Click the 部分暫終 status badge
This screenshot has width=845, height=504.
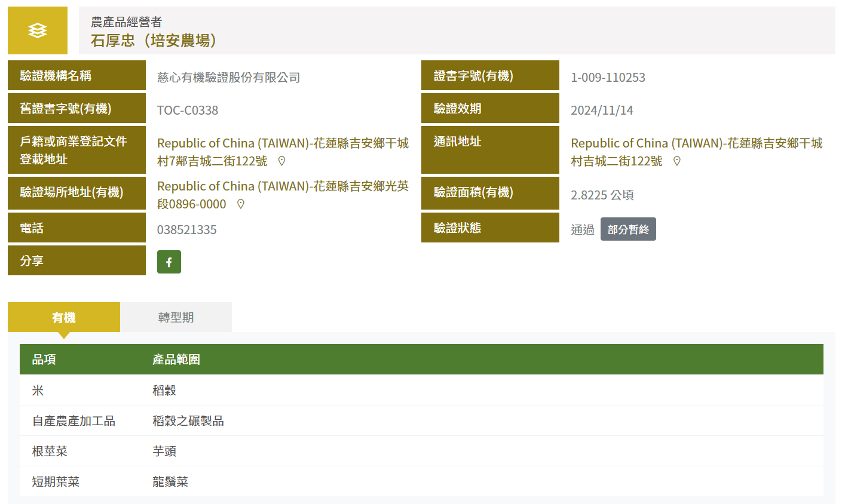tap(627, 229)
